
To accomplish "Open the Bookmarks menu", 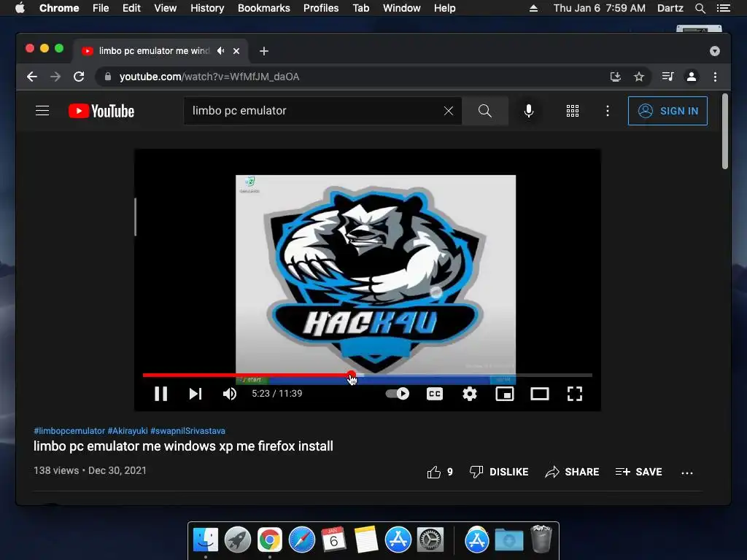I will [x=264, y=8].
